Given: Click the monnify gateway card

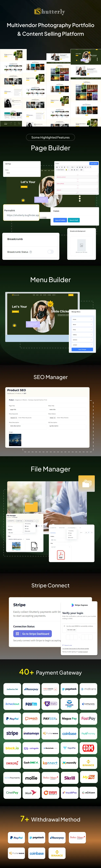Looking at the screenshot, I should click(x=69, y=763).
